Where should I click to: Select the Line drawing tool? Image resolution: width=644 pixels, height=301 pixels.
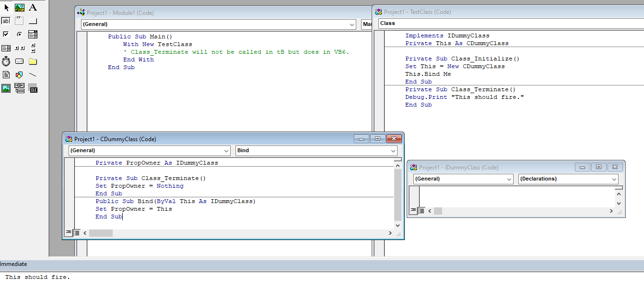tap(33, 74)
